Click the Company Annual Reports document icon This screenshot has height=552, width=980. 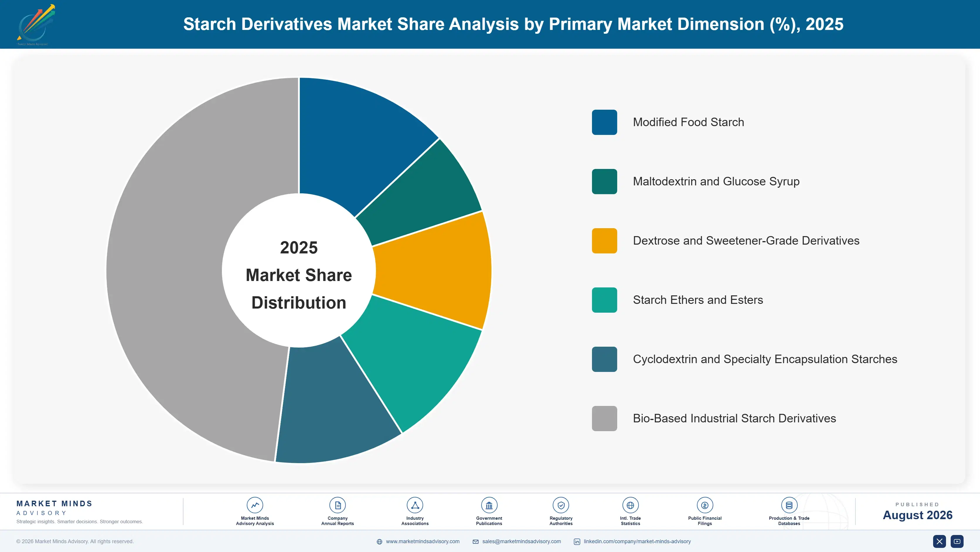(337, 505)
